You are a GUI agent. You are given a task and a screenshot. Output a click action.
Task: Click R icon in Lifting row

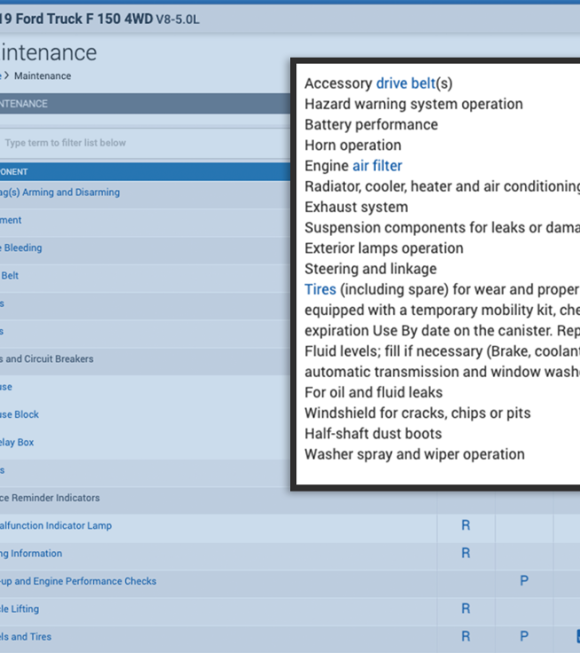(x=465, y=609)
